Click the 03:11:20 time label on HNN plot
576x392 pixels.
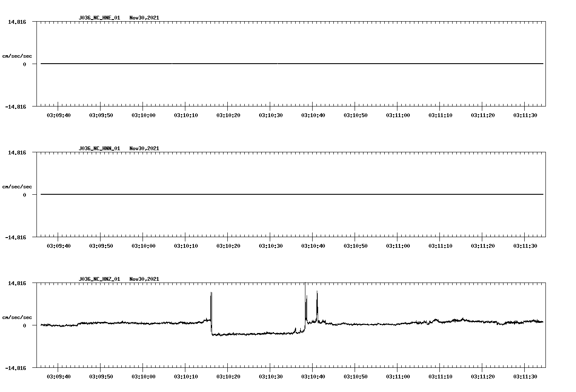483,246
